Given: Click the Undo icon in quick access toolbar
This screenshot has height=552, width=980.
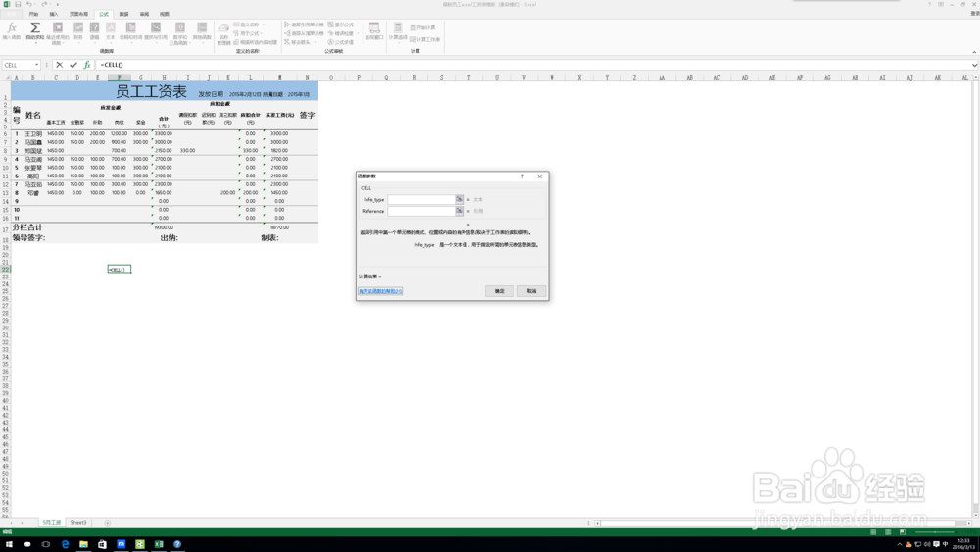Looking at the screenshot, I should click(28, 4).
